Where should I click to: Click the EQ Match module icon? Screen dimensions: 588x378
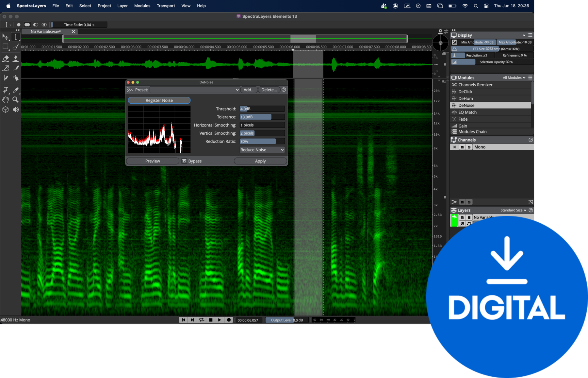coord(454,112)
